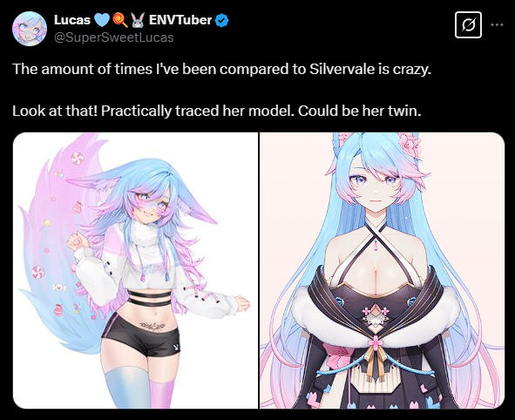Click the "Could be her twin." sentence
This screenshot has width=515, height=420.
point(359,112)
